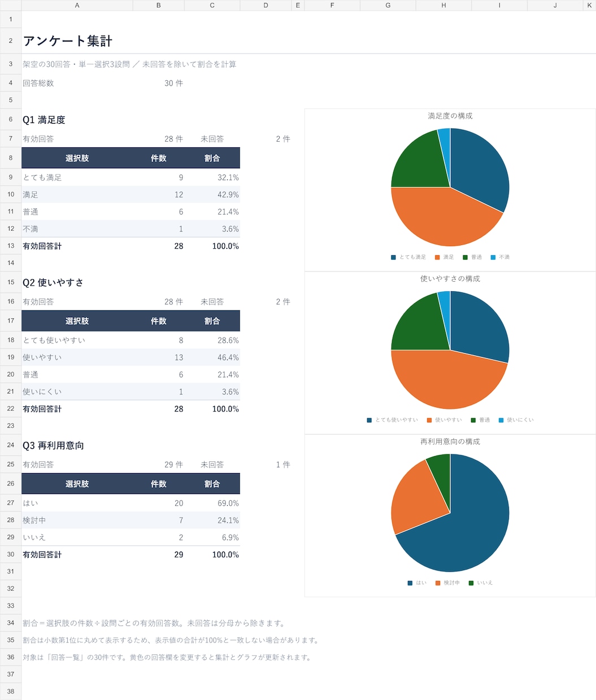
Task: Click the 不満 legend swatch
Action: [x=493, y=257]
